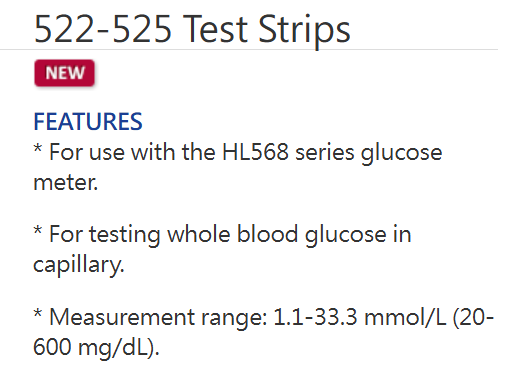Click the word 'blood' in second bullet
Image resolution: width=512 pixels, height=383 pixels.
(x=267, y=233)
